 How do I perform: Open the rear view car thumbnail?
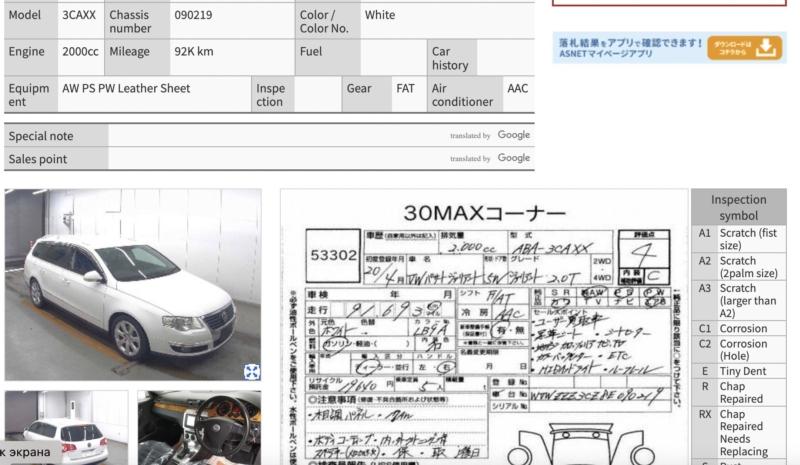66,427
